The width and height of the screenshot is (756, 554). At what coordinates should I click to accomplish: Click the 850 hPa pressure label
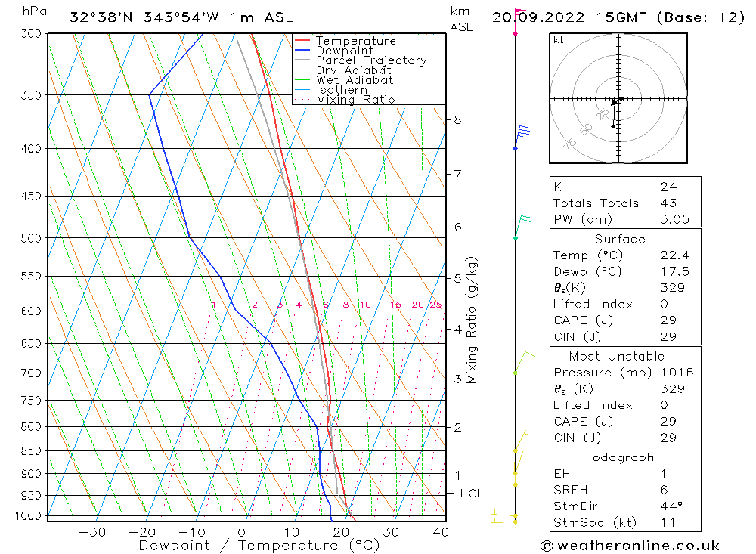pos(31,451)
